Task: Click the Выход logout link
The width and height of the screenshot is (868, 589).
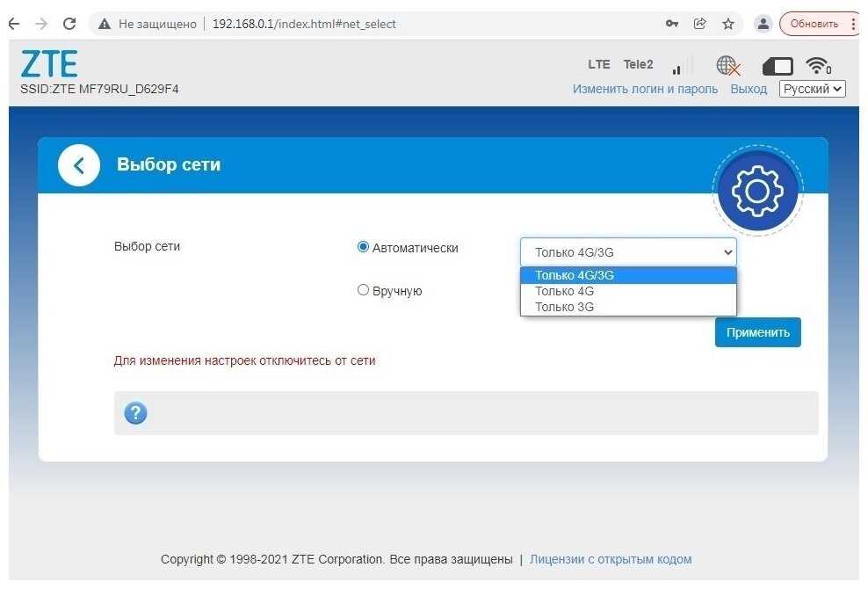Action: [x=749, y=89]
